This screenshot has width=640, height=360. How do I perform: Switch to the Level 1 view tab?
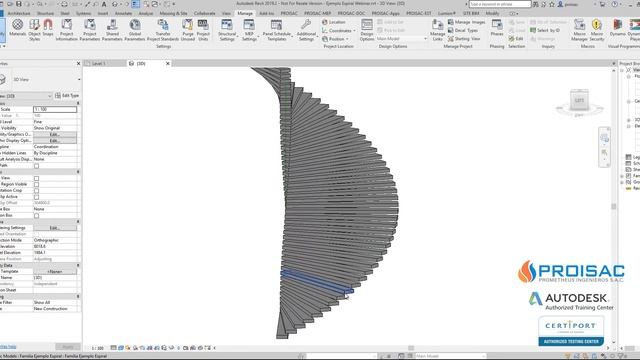point(99,64)
